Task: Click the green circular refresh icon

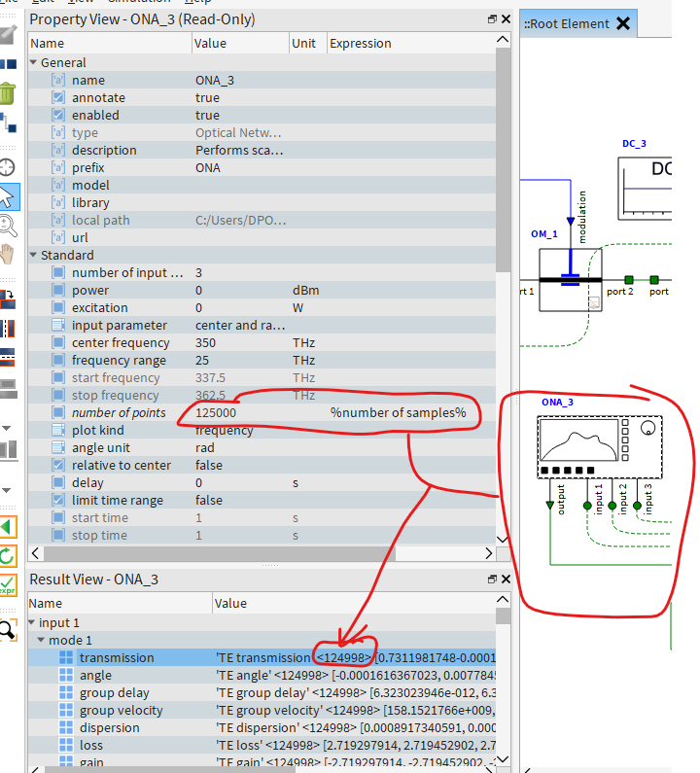Action: [8, 556]
